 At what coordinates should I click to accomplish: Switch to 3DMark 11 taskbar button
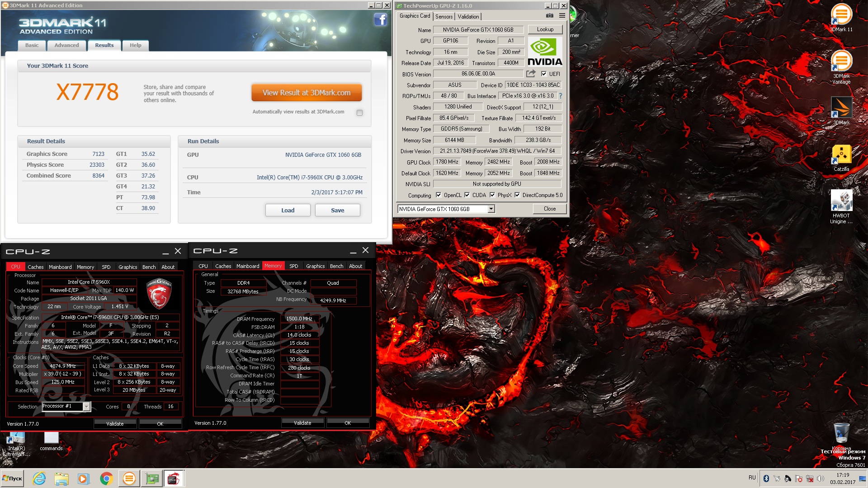pos(129,479)
